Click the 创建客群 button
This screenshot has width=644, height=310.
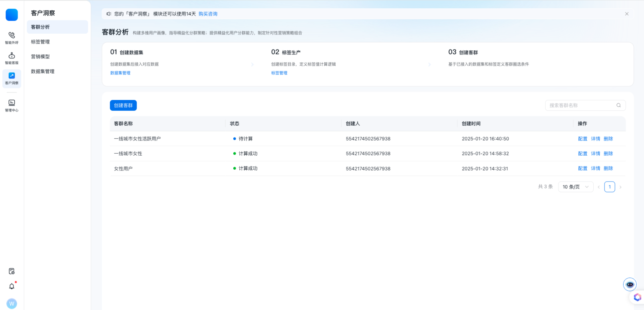pos(123,106)
